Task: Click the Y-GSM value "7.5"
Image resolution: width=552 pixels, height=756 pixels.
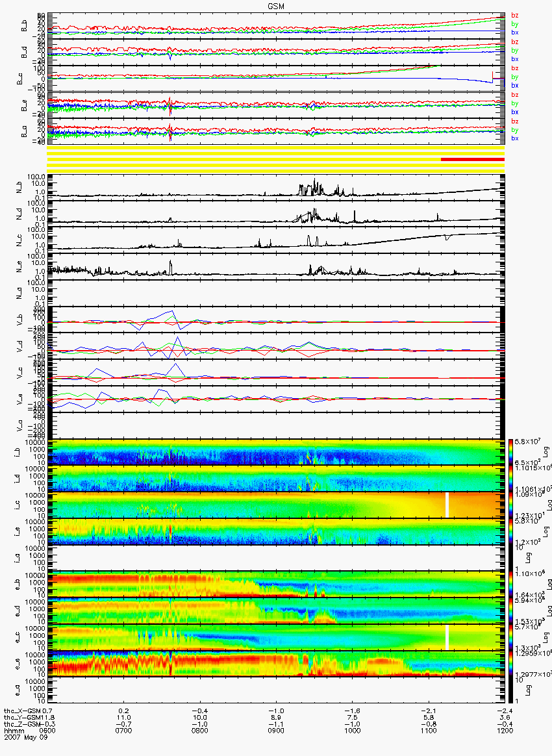Action: pyautogui.click(x=353, y=718)
